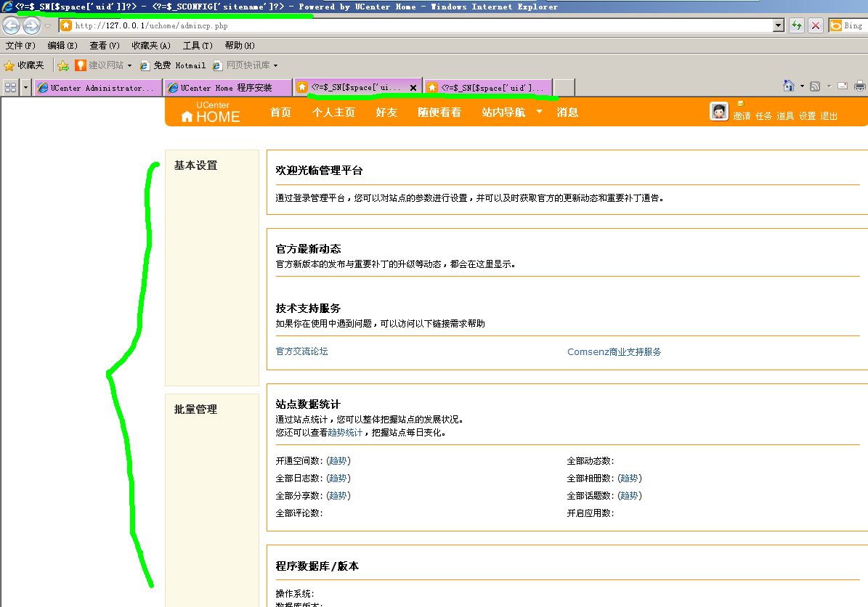Image resolution: width=868 pixels, height=607 pixels.
Task: Open 个人主页 navigation link
Action: coord(333,113)
